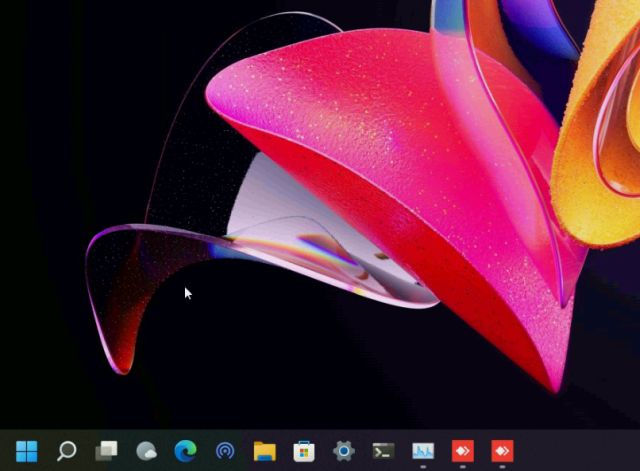
Task: Open the taskbar Search magnifier
Action: point(66,451)
